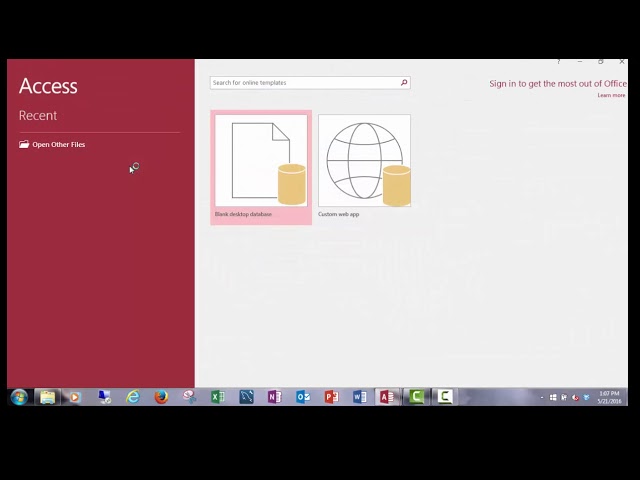Viewport: 640px width, 480px height.
Task: Launch Excel from the taskbar
Action: [218, 397]
